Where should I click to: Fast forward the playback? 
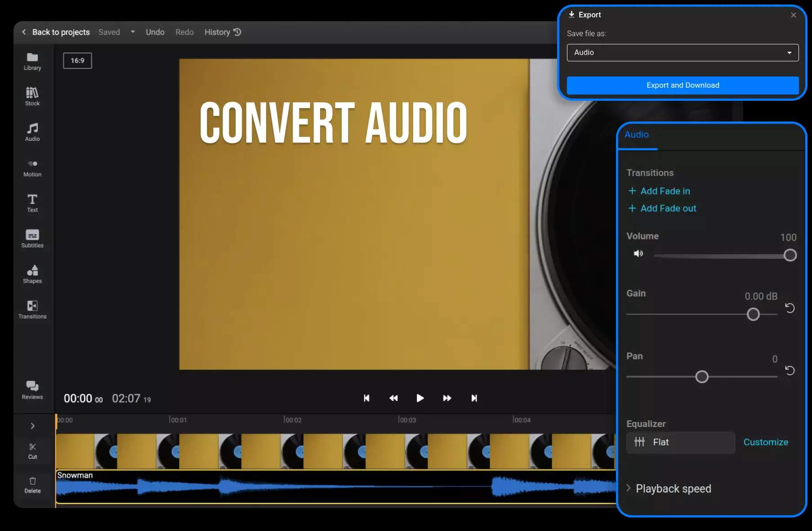click(447, 398)
